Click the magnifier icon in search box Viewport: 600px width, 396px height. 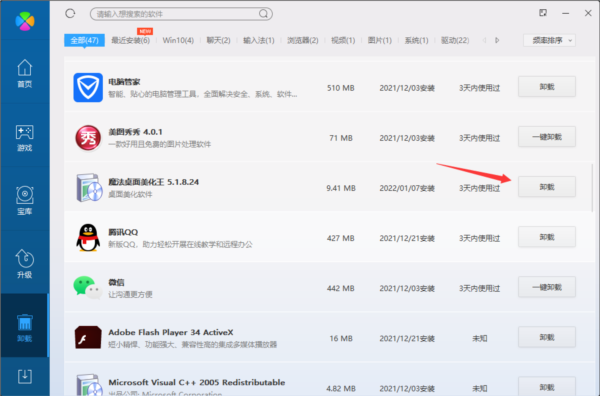pos(263,14)
